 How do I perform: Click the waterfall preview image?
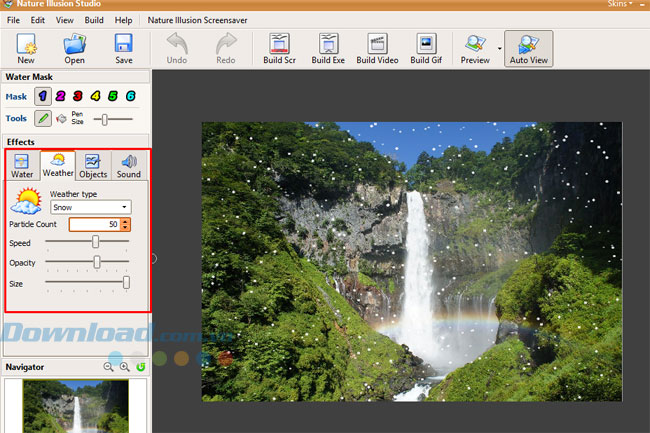pyautogui.click(x=412, y=261)
